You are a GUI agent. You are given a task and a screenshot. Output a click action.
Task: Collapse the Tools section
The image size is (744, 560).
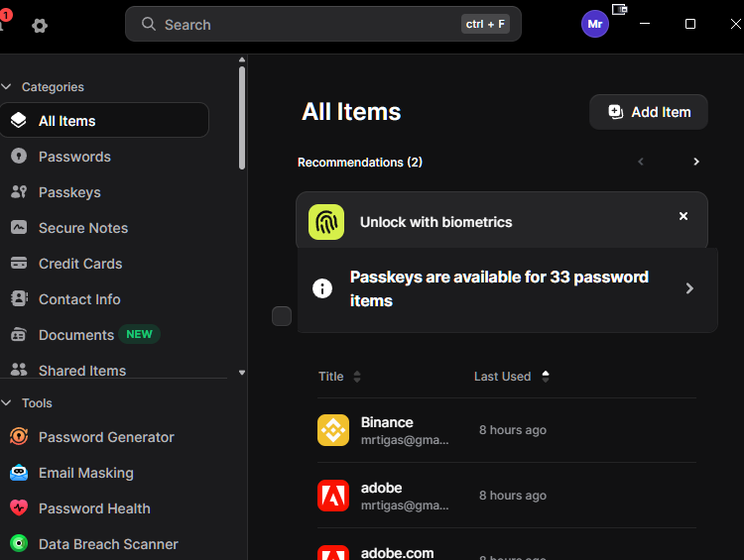(x=6, y=402)
